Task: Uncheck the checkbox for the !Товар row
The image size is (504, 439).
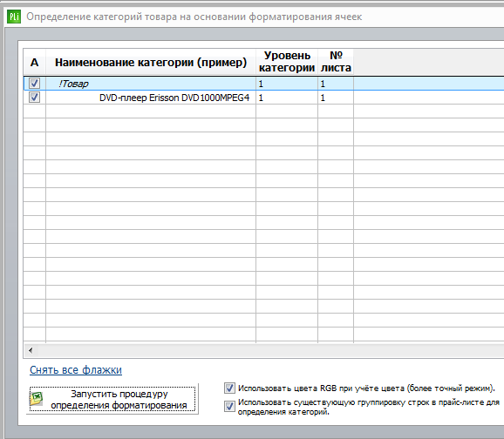Action: click(34, 84)
